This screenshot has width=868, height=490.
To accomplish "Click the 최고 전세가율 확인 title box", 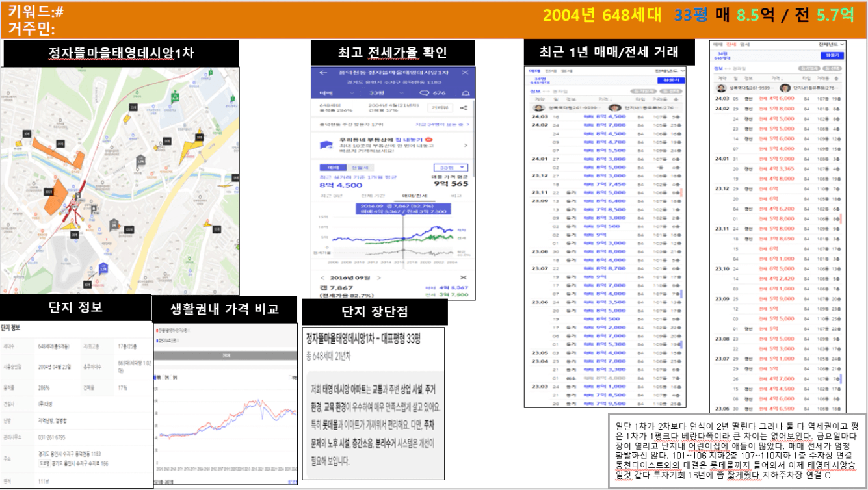I will coord(393,53).
